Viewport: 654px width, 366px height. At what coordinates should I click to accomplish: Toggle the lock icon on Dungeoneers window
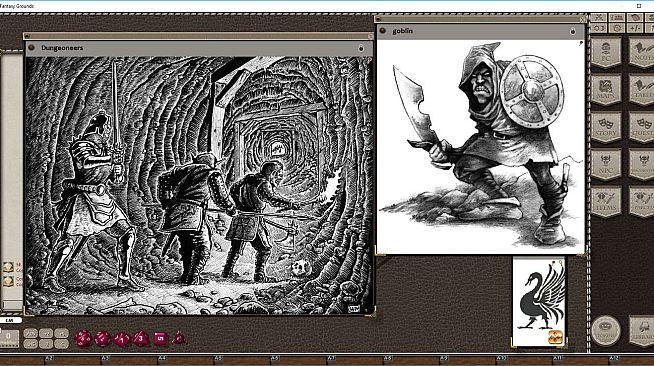361,48
